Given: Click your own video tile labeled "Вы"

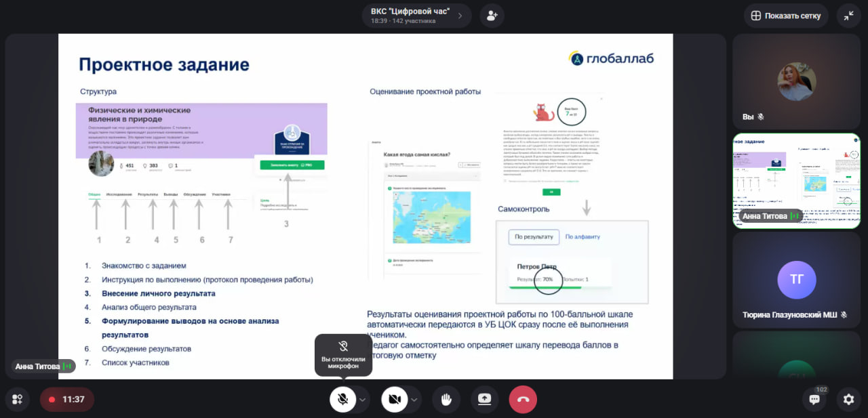Looking at the screenshot, I should (796, 81).
